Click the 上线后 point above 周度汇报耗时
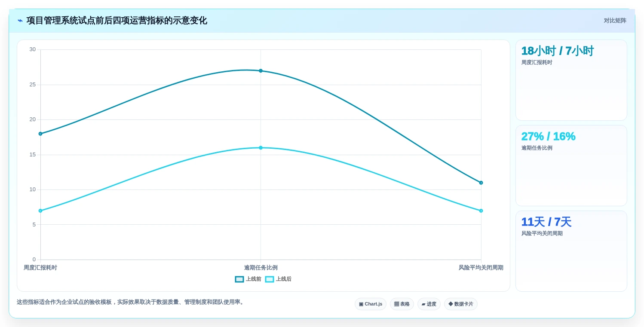 click(x=40, y=211)
